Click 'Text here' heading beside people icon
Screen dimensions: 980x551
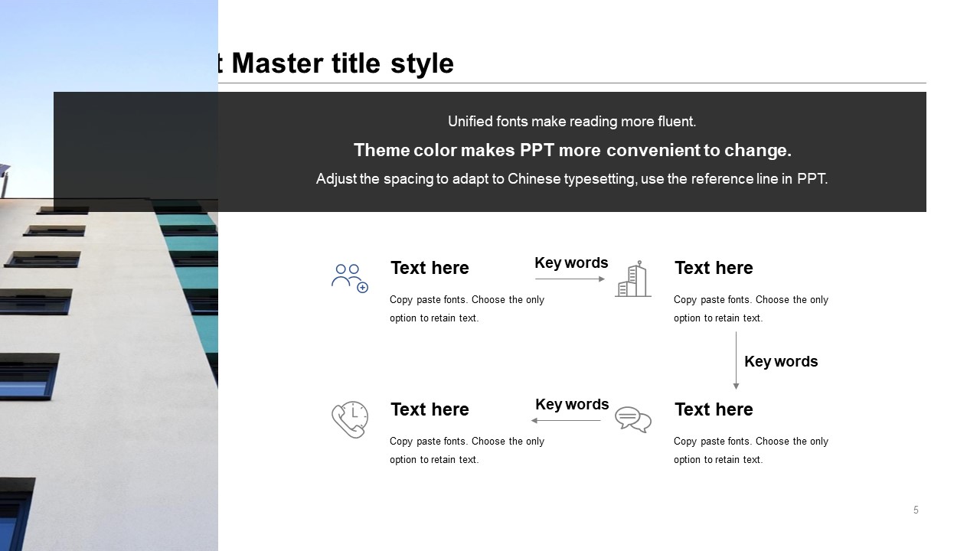pyautogui.click(x=430, y=268)
